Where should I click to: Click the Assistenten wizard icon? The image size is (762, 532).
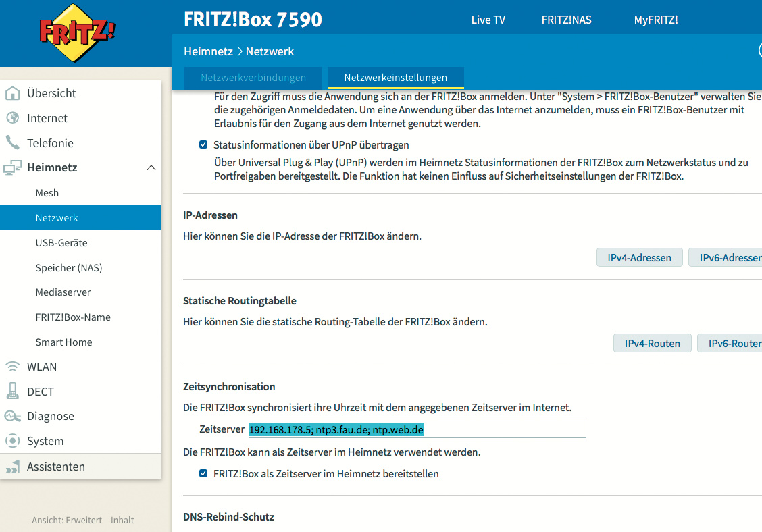(x=13, y=467)
